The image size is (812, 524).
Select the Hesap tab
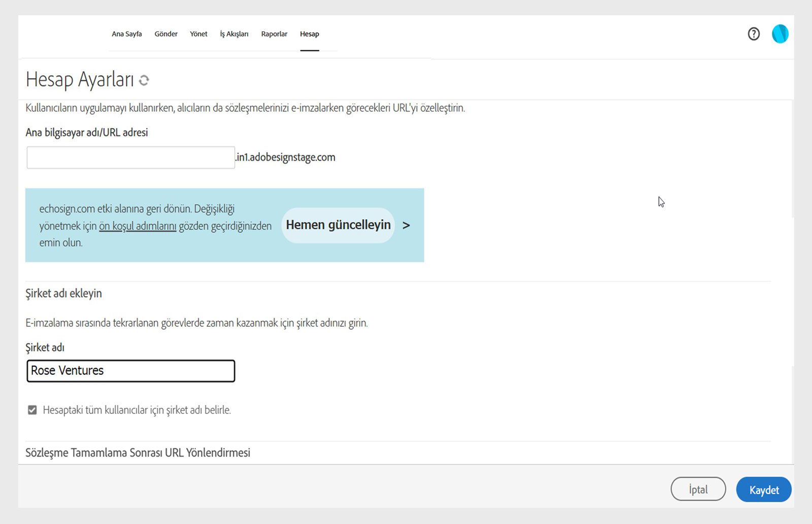pos(310,33)
